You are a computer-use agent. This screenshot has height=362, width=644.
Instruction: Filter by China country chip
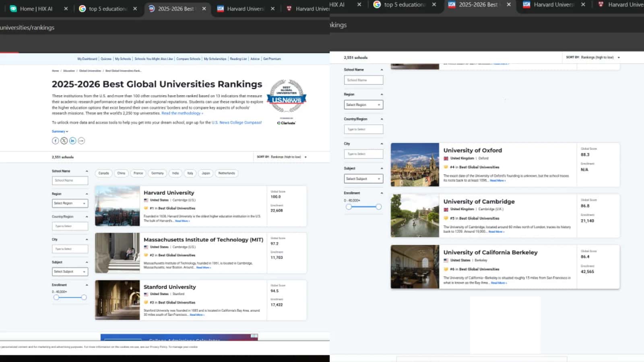pyautogui.click(x=121, y=173)
